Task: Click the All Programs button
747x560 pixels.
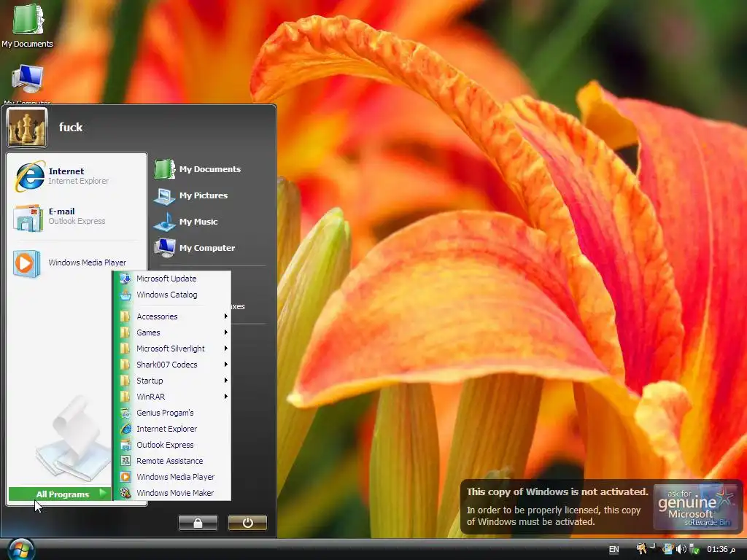Action: coord(60,494)
